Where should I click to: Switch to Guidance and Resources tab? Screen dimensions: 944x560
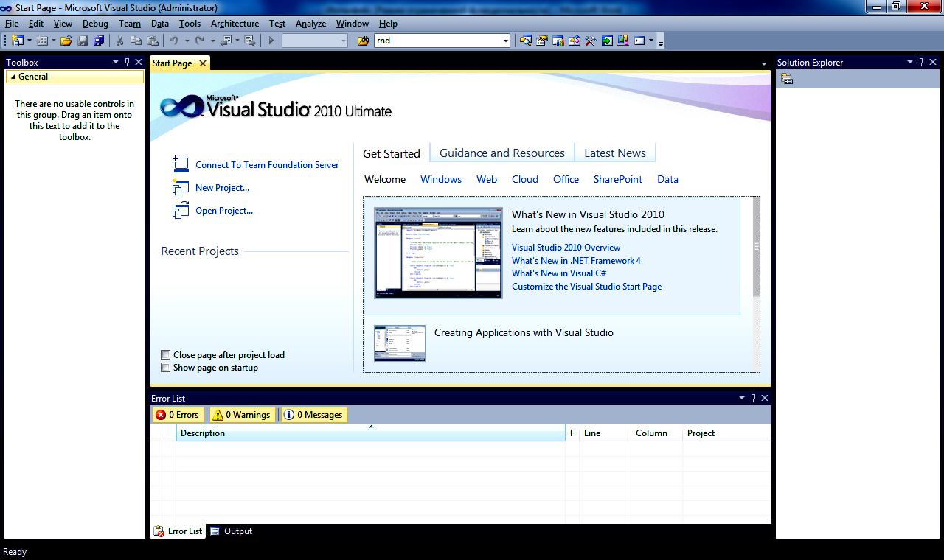(x=502, y=153)
